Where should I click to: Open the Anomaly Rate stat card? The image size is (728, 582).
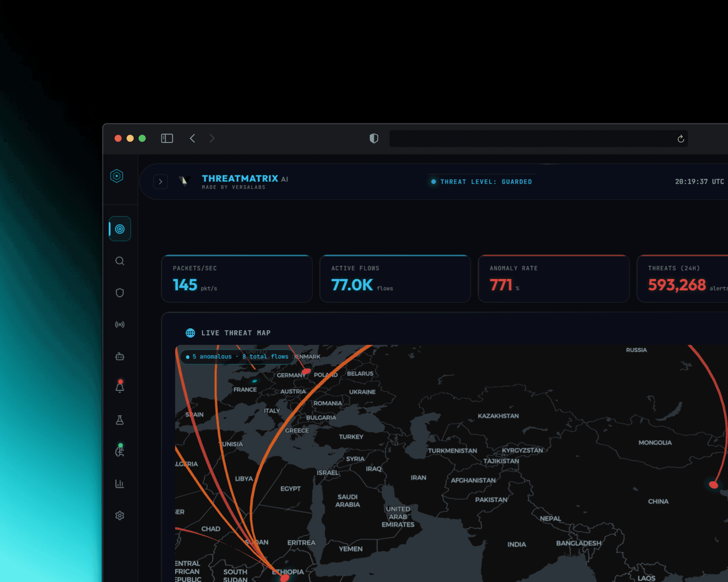(554, 278)
